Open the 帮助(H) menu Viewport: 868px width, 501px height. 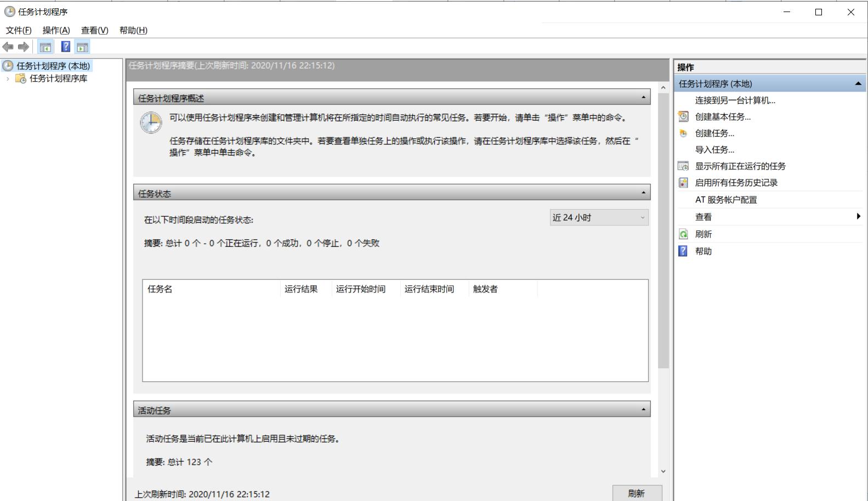[133, 30]
